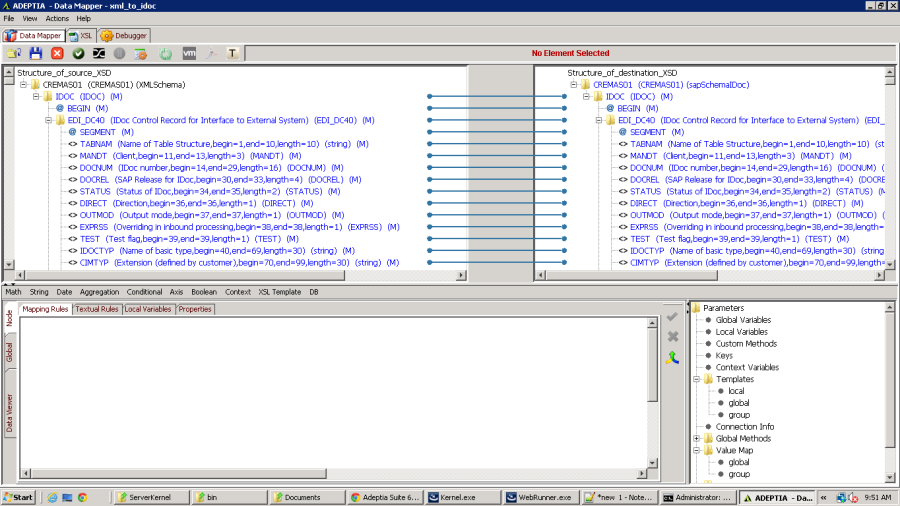
Task: Open the XSL Template functions category
Action: tap(280, 292)
